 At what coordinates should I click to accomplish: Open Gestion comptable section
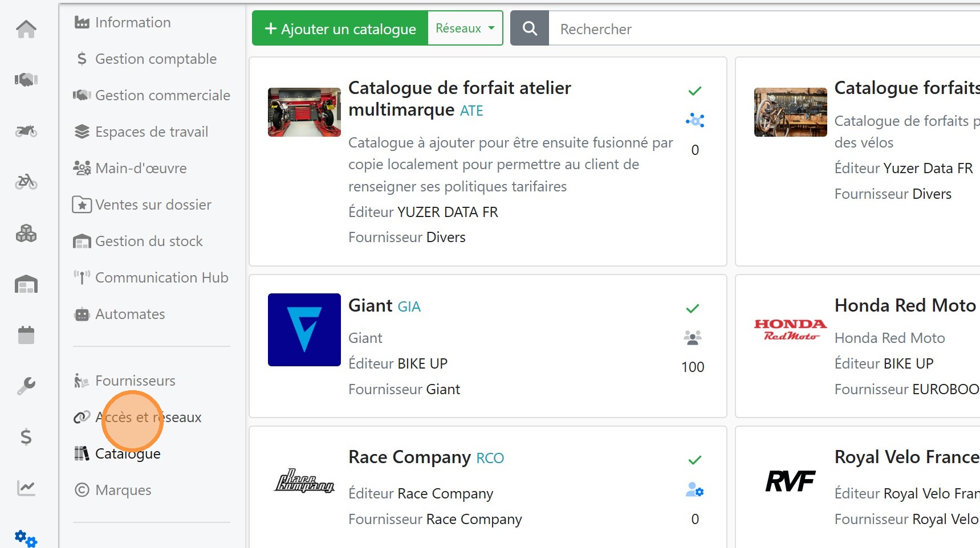[147, 59]
